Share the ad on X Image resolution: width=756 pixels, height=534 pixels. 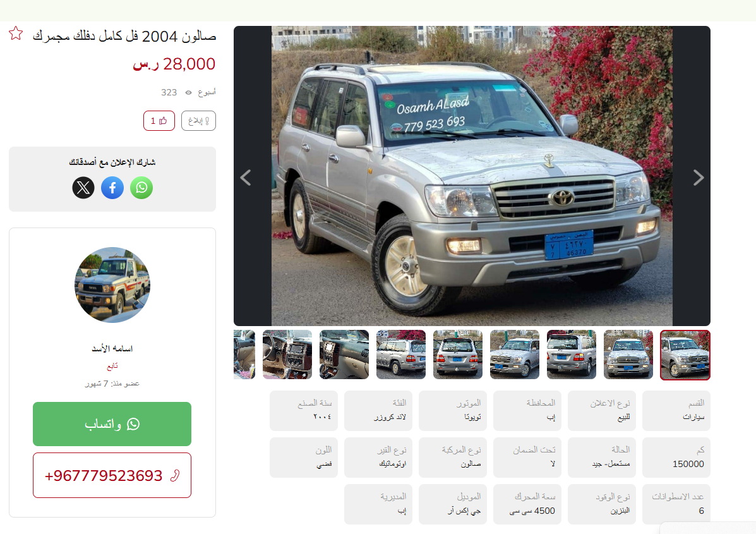click(83, 188)
